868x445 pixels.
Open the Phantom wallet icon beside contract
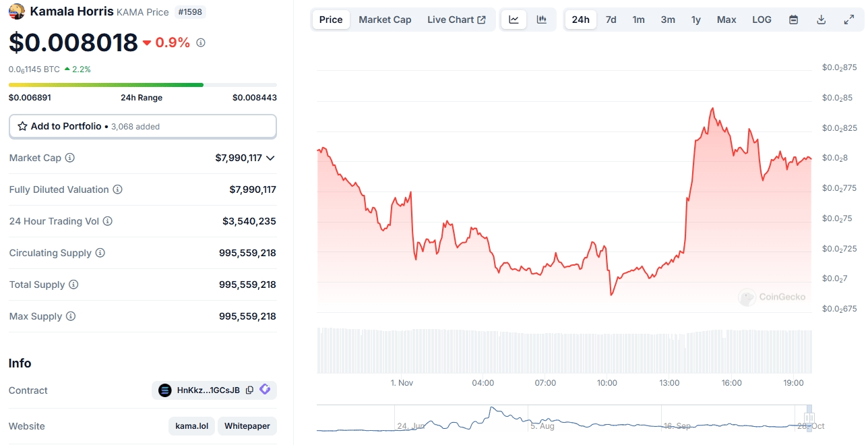tap(265, 390)
